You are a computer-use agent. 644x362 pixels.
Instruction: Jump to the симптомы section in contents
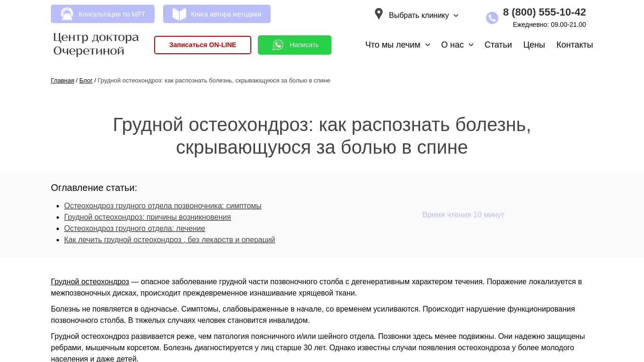[163, 206]
